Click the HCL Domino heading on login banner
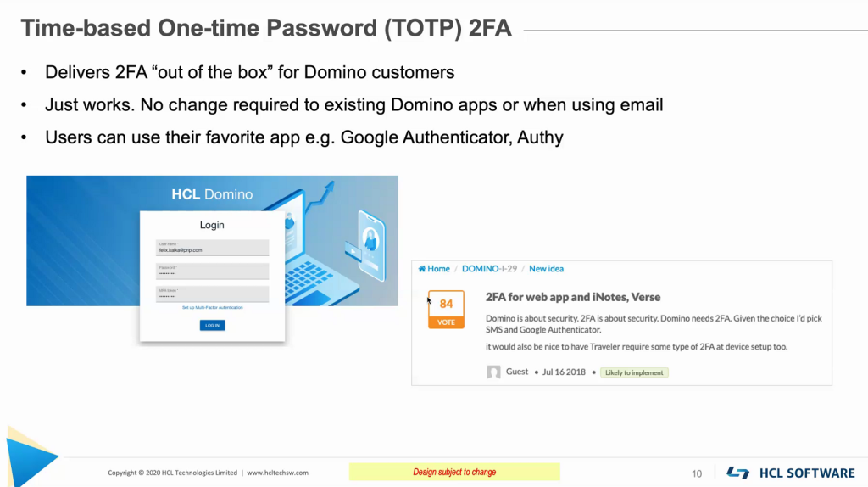868x487 pixels. 212,194
